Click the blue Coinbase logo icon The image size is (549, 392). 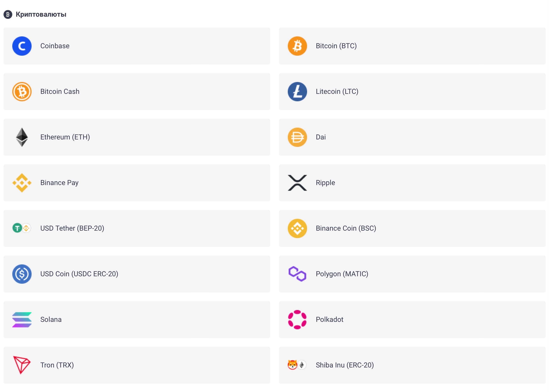[x=22, y=46]
